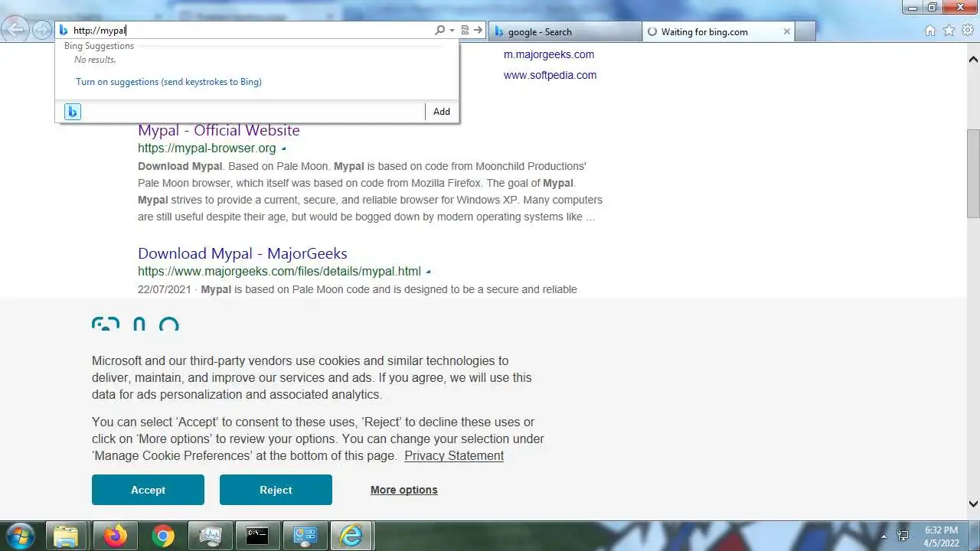This screenshot has width=980, height=551.
Task: Click the page scrollbar up arrow
Action: (x=973, y=60)
